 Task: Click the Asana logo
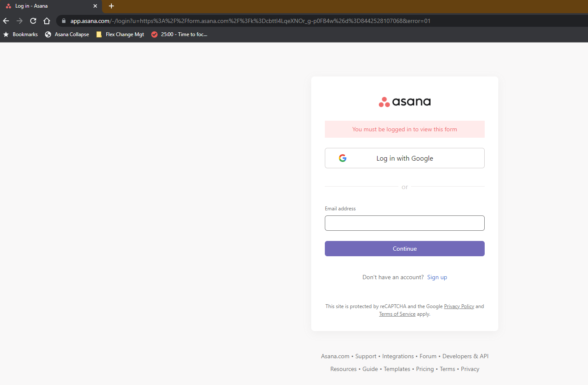[x=405, y=102]
